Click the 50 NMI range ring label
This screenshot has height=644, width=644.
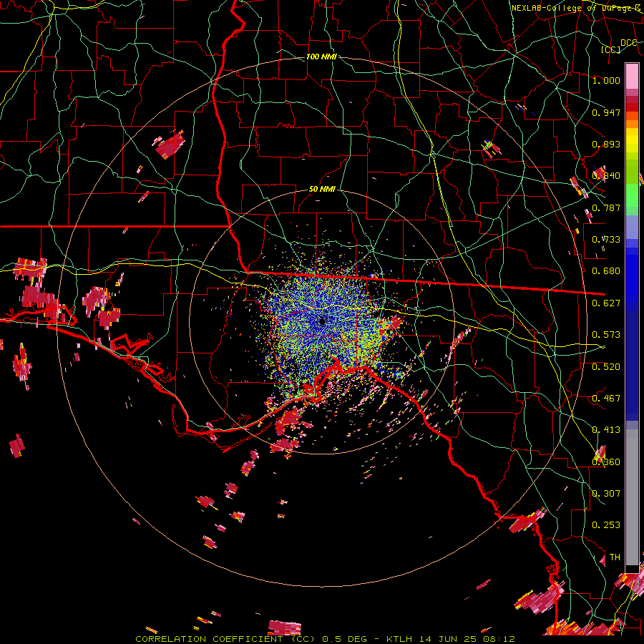click(322, 190)
